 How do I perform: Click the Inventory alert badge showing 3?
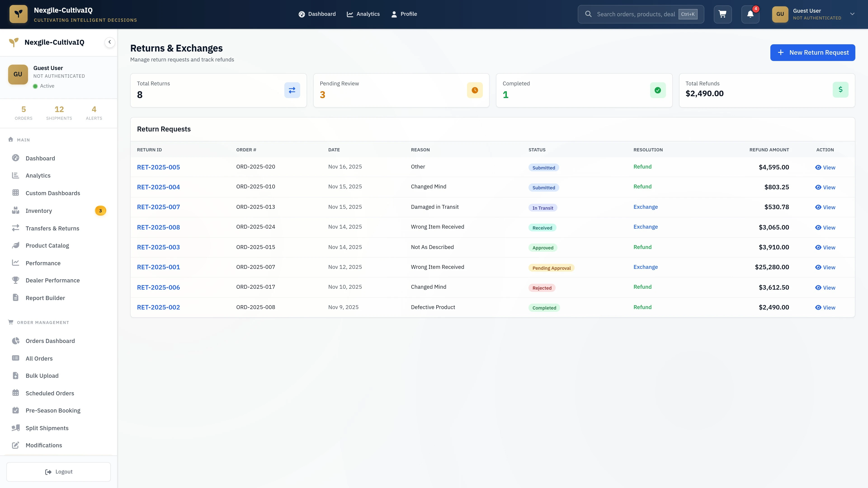point(100,211)
